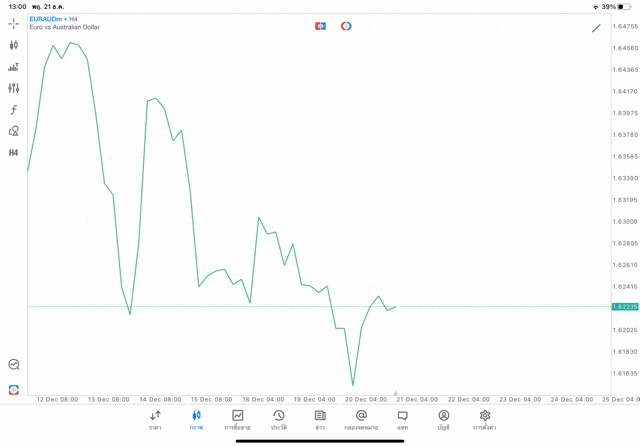Tap the EURAUDm symbol title
640x447 pixels.
46,19
